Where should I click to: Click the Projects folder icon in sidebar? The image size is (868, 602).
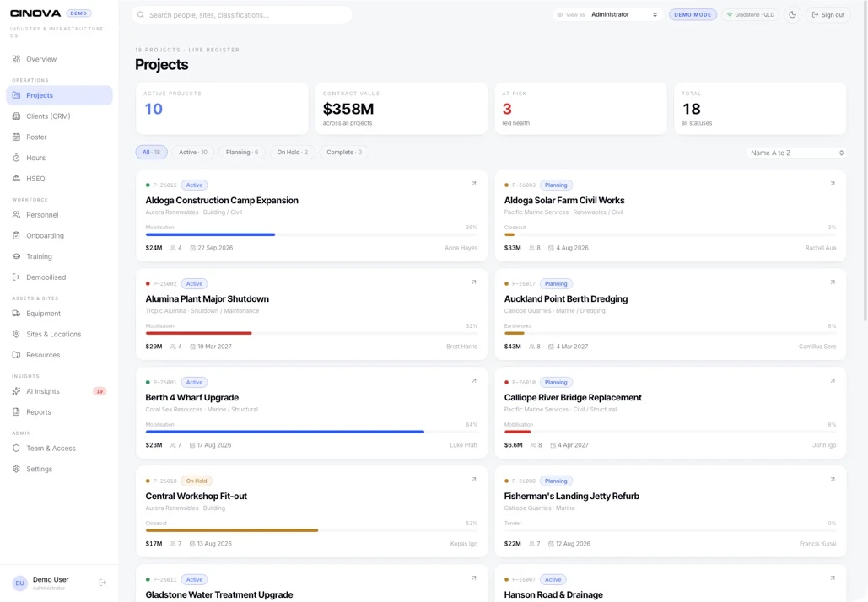(x=16, y=95)
